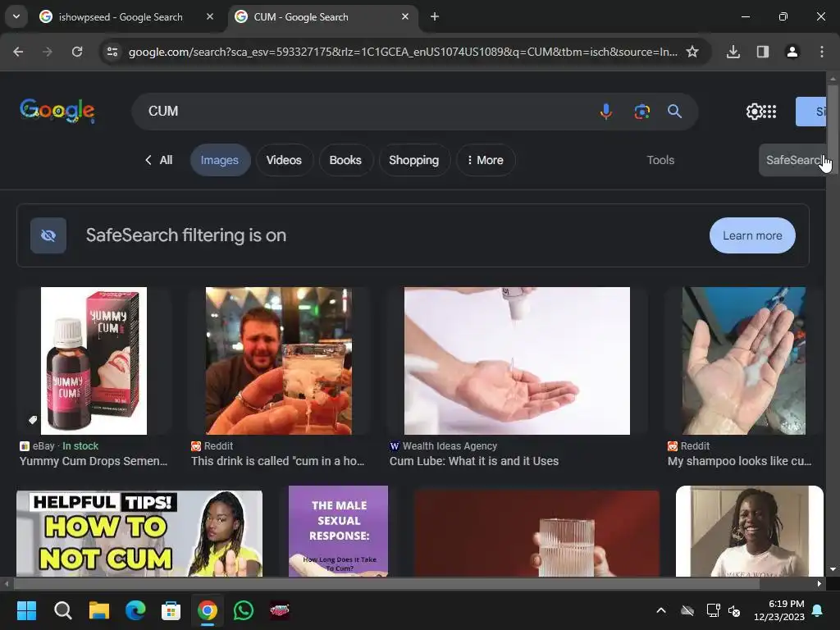
Task: Open Chrome downloads
Action: tap(733, 52)
